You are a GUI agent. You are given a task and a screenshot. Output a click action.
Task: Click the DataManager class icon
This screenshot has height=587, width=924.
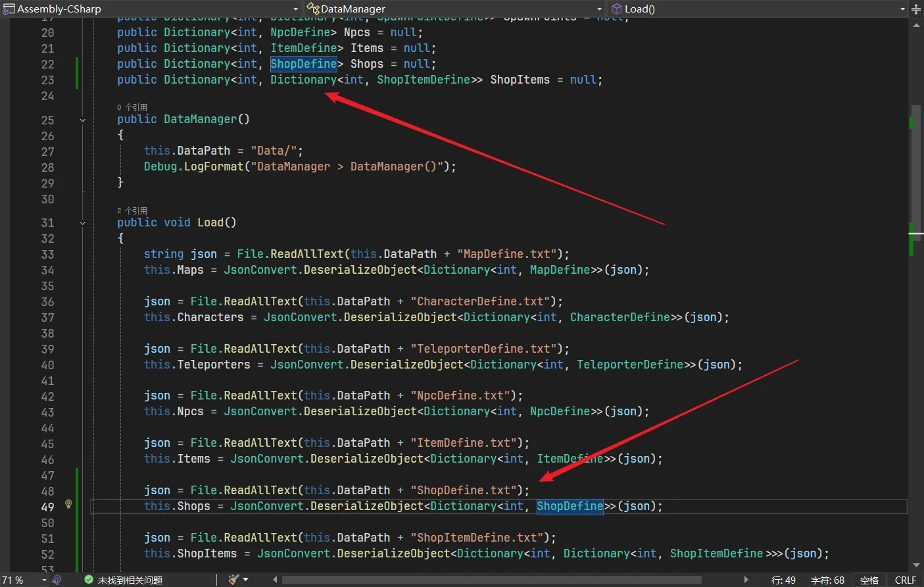click(313, 9)
